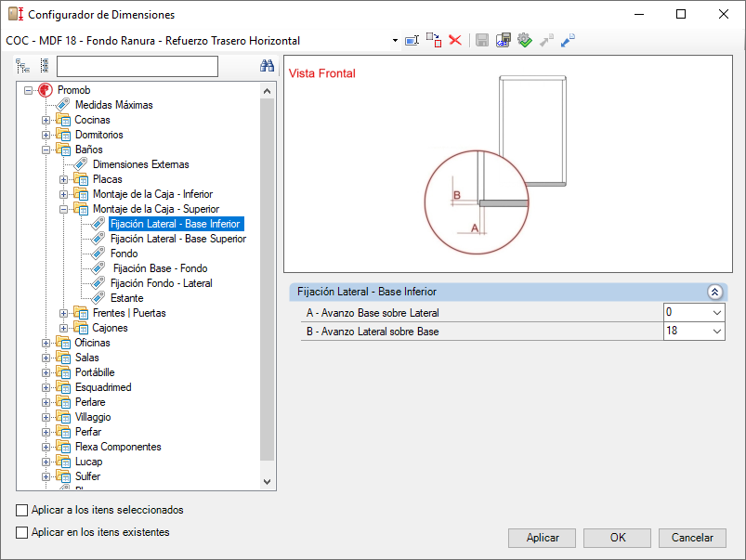Click the save-as XML disk icon
The image size is (746, 560).
click(x=503, y=41)
